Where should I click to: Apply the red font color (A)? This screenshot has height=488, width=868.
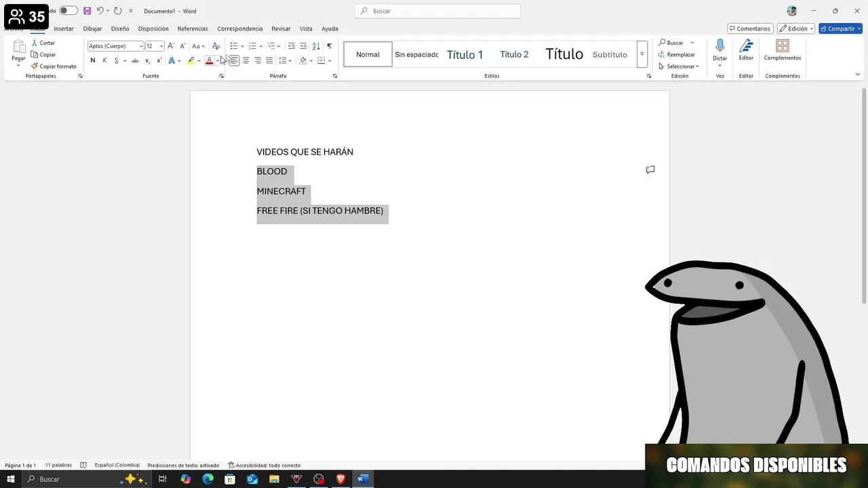209,60
